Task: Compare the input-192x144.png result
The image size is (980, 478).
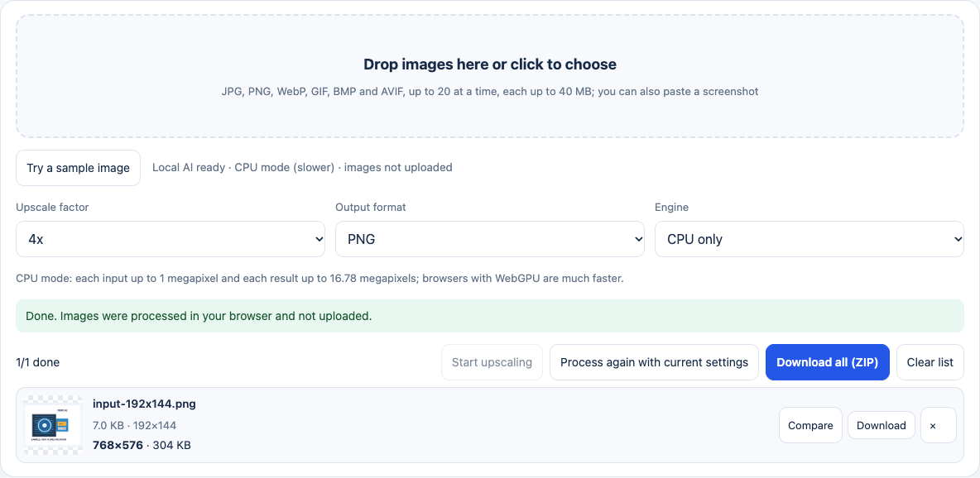Action: tap(810, 426)
